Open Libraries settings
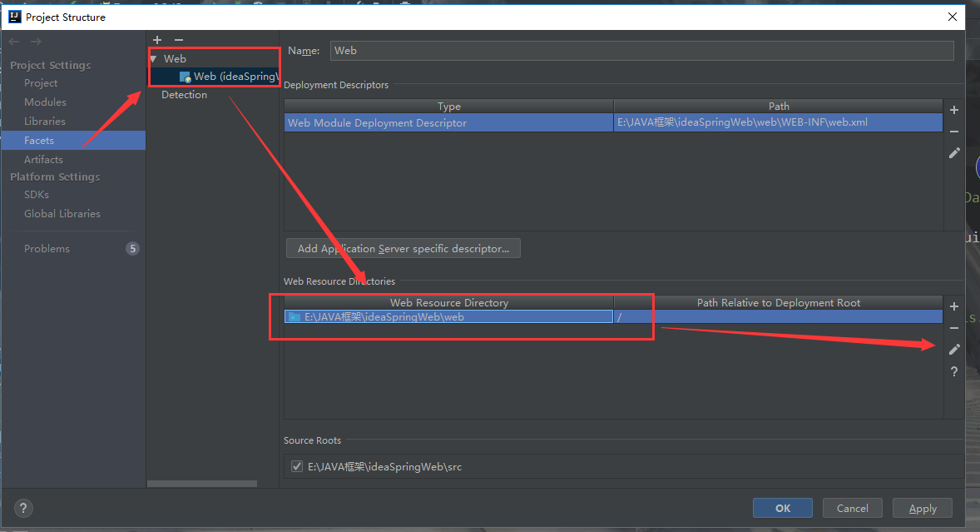The height and width of the screenshot is (532, 980). coord(44,122)
